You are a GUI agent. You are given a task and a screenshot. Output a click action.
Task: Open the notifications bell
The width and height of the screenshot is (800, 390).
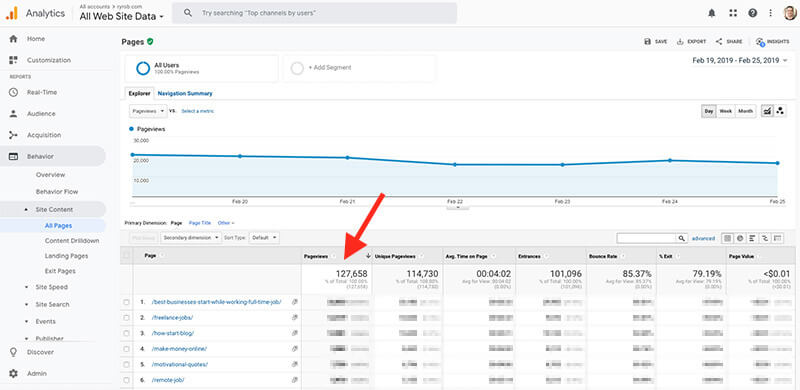click(712, 13)
